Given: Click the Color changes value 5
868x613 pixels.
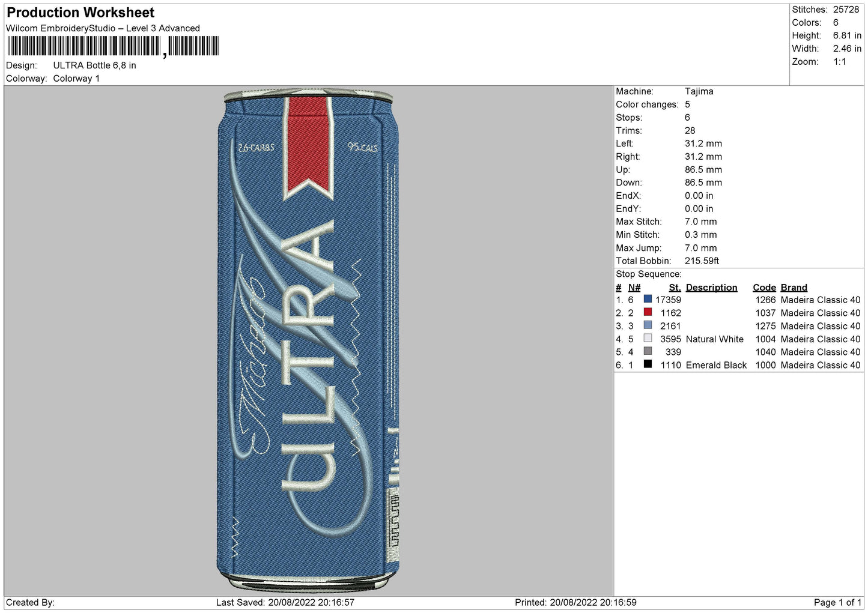Looking at the screenshot, I should pos(687,104).
